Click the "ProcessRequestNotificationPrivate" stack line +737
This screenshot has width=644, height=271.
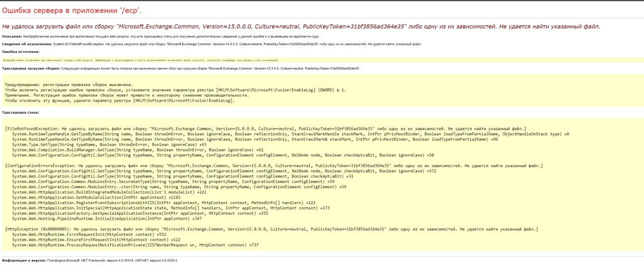tap(135, 245)
